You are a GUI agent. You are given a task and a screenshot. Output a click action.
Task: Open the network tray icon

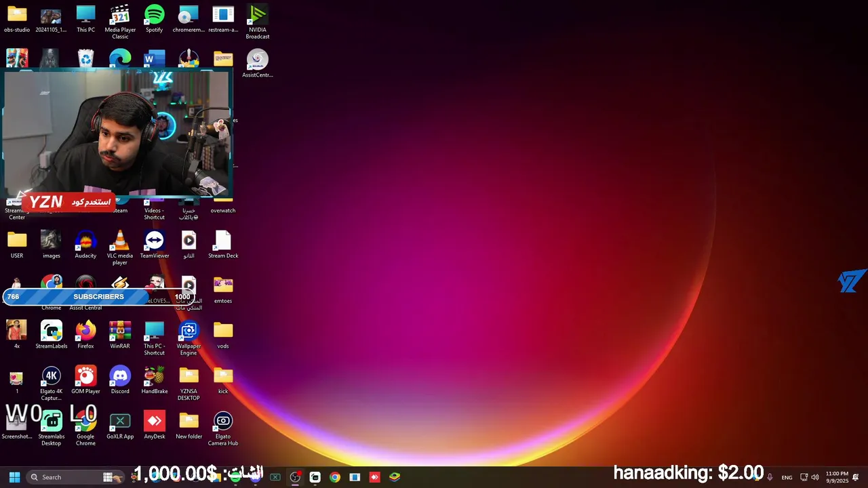point(804,477)
